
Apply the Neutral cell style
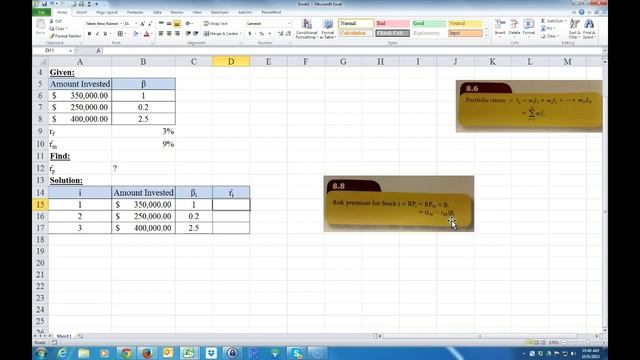click(x=465, y=24)
